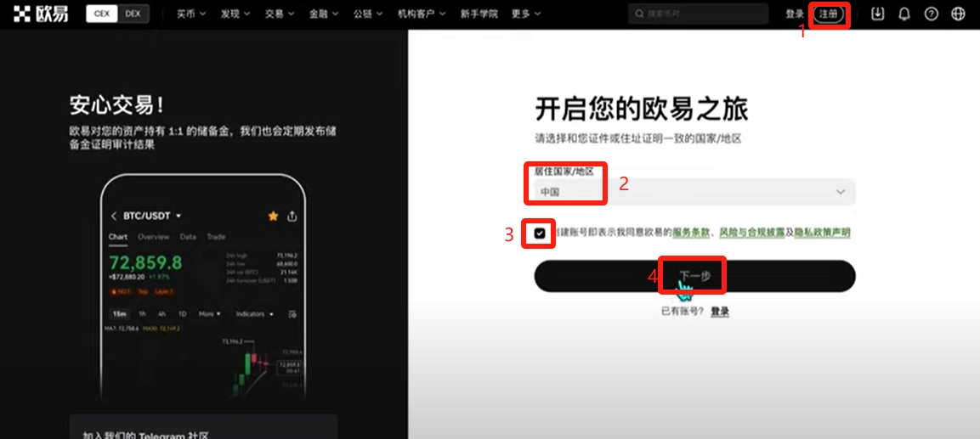Click the 安心交易! heading
This screenshot has width=980, height=439.
pyautogui.click(x=117, y=104)
